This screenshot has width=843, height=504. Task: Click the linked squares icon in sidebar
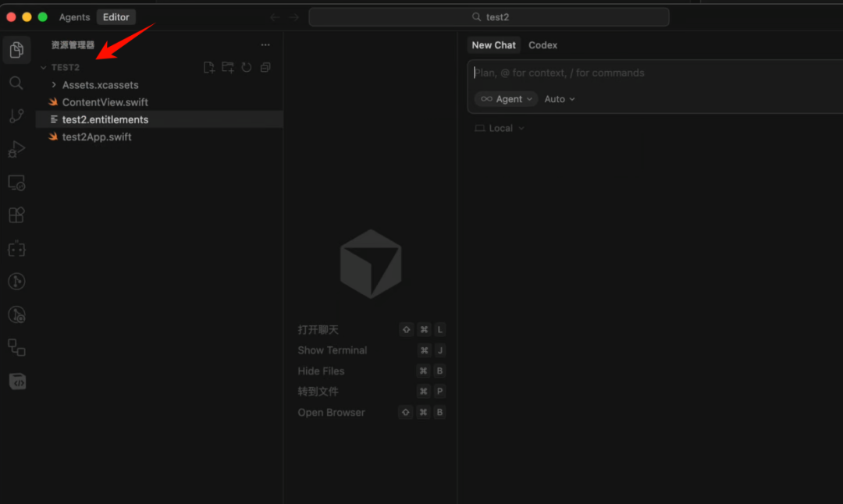pos(16,348)
